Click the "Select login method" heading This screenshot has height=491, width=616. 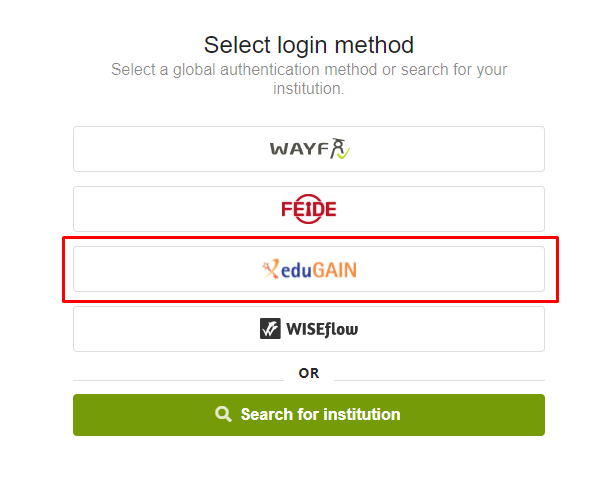(309, 45)
